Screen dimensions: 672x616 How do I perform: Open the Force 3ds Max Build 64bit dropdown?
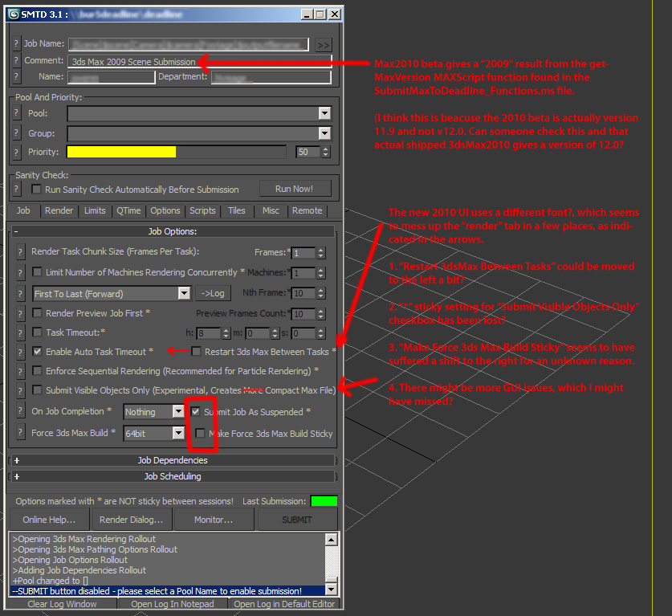178,434
